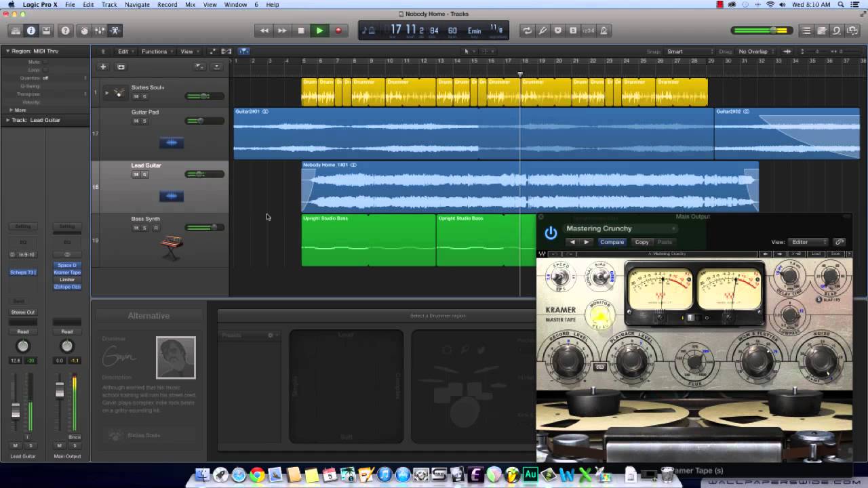
Task: Toggle the Editors scissors button
Action: pyautogui.click(x=115, y=30)
